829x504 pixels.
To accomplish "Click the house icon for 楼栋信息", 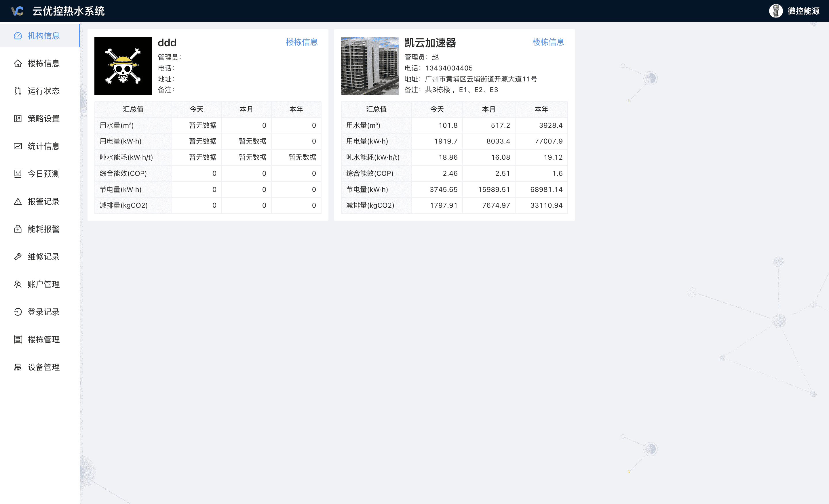I will pos(18,63).
